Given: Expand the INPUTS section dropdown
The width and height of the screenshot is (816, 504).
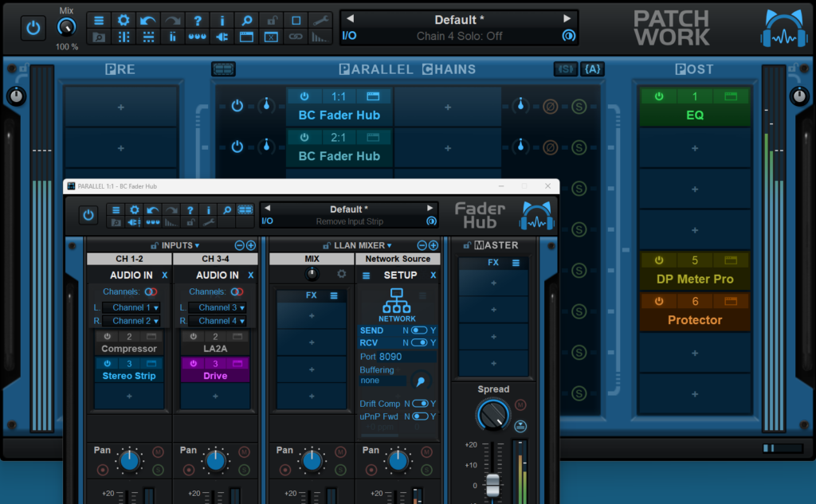Looking at the screenshot, I should (181, 245).
